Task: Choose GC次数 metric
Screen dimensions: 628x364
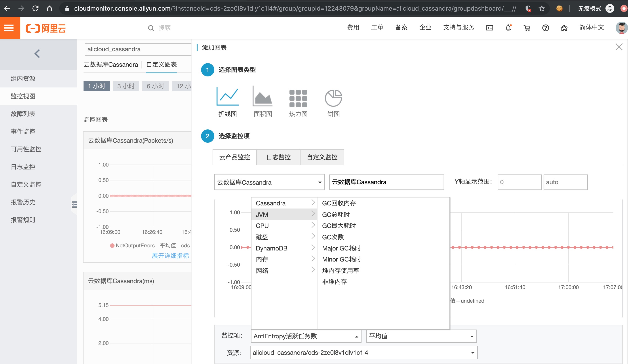Action: [x=333, y=237]
